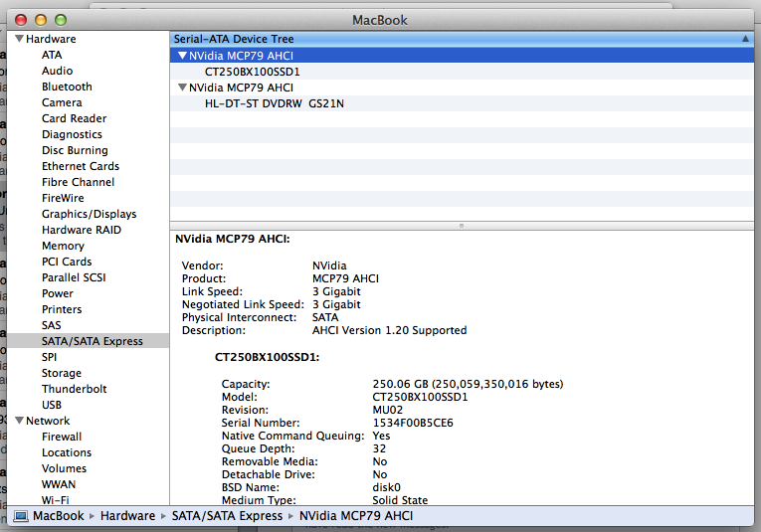Open Printers section
Screen dimensions: 761x532
62,309
